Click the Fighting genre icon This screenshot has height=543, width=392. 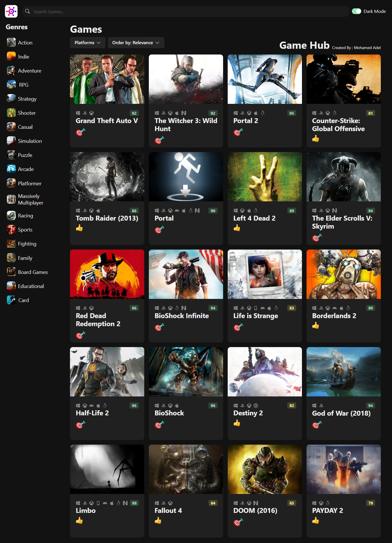(11, 244)
